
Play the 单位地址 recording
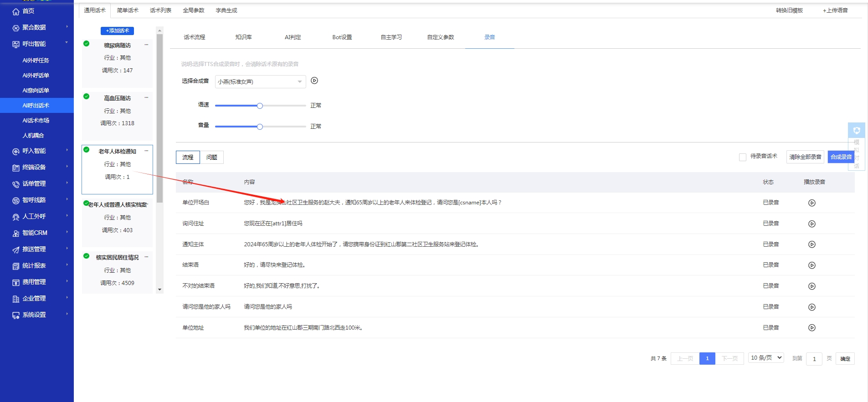click(x=812, y=328)
